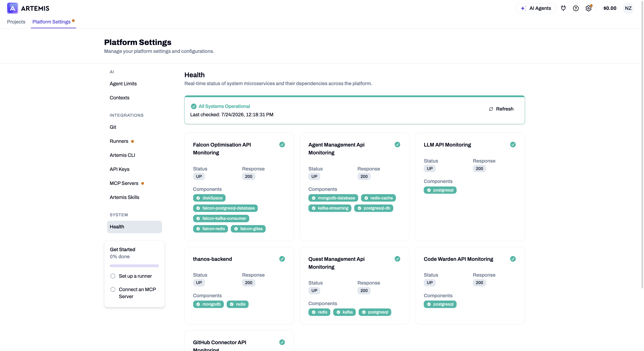Open the settings gear icon
The width and height of the screenshot is (644, 351).
click(589, 8)
